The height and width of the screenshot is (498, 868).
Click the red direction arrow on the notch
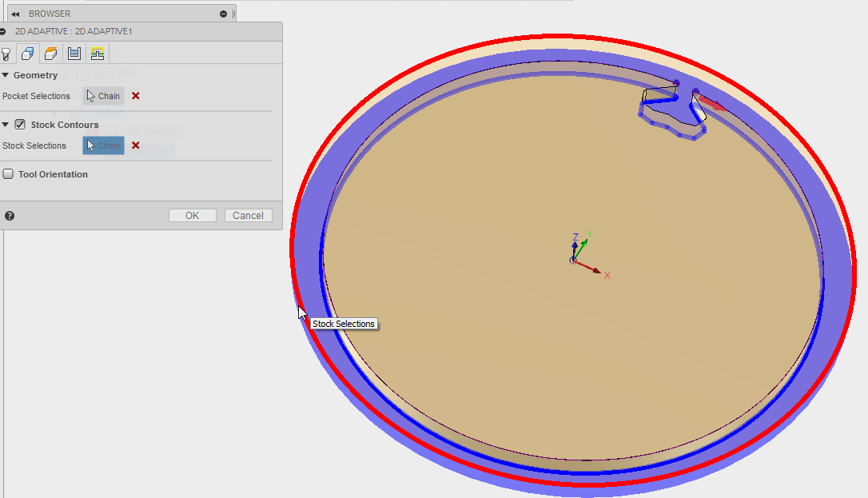pyautogui.click(x=712, y=103)
